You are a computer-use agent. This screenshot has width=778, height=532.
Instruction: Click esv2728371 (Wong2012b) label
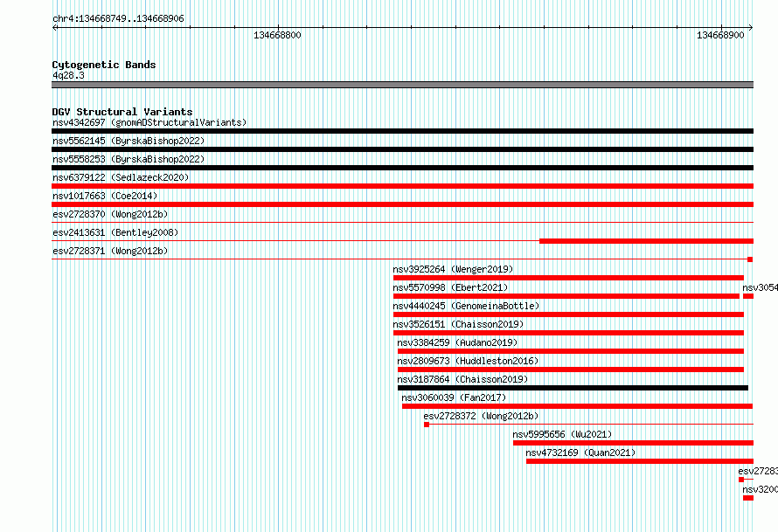(110, 251)
